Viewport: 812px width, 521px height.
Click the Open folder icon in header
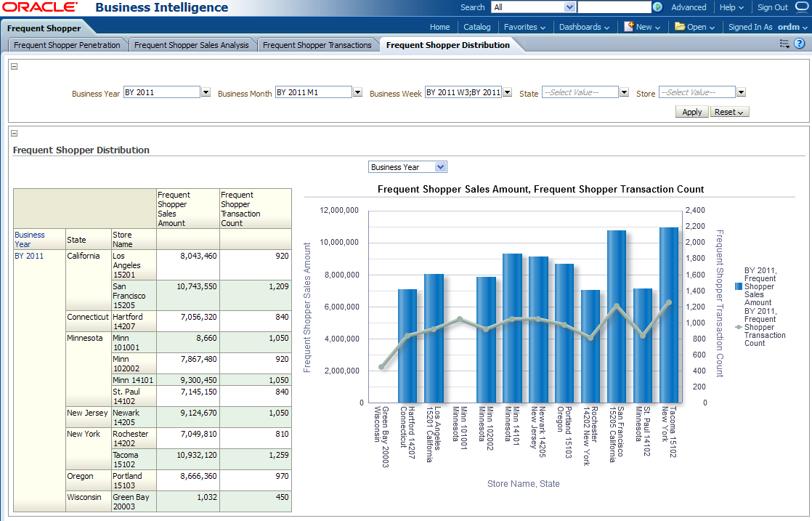click(x=680, y=26)
